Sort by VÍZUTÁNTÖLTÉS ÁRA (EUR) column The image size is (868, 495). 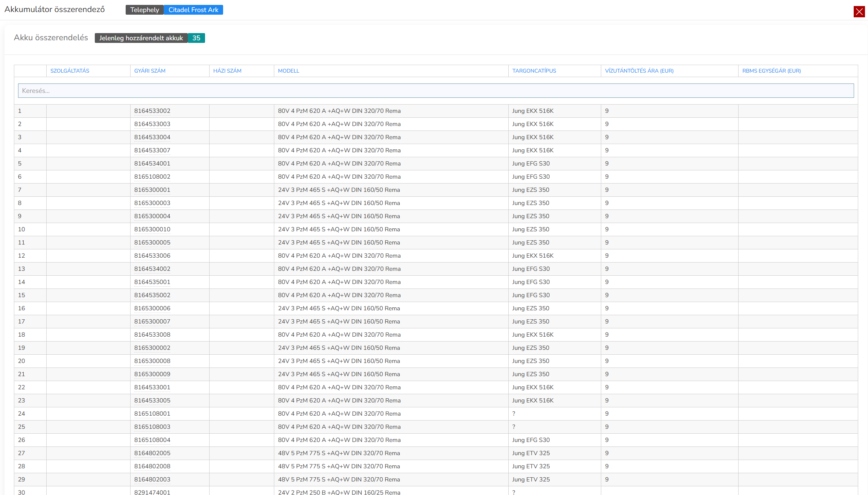(x=639, y=71)
